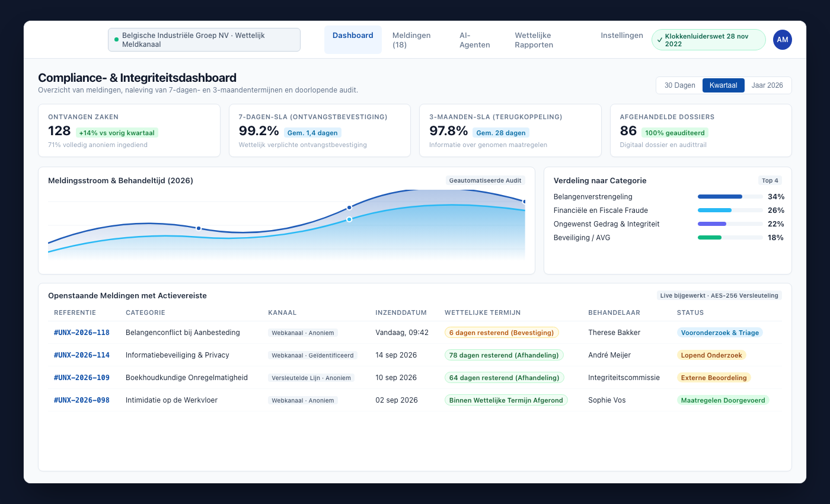This screenshot has height=504, width=830.
Task: Click the Financiële en Fiscale Fraude bar
Action: pyautogui.click(x=730, y=210)
